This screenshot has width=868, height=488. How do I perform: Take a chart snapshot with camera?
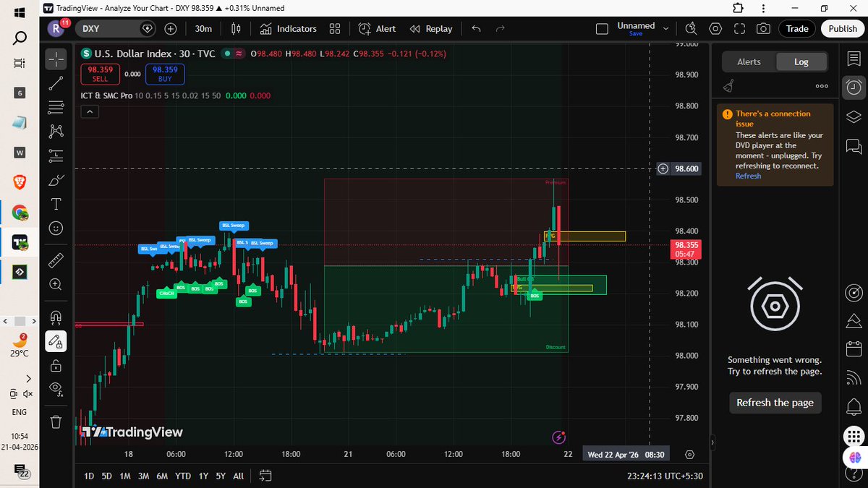763,29
